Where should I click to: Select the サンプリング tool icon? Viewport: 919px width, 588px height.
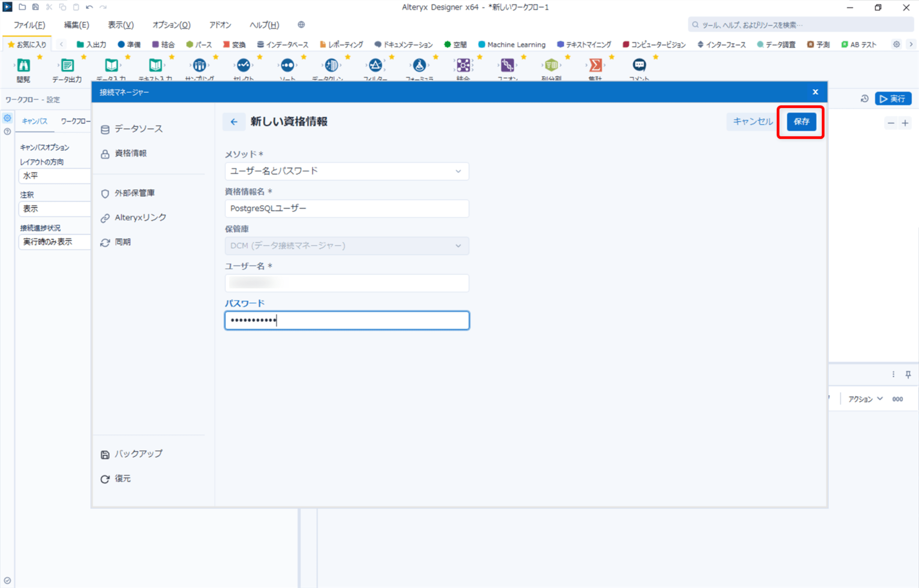point(199,66)
